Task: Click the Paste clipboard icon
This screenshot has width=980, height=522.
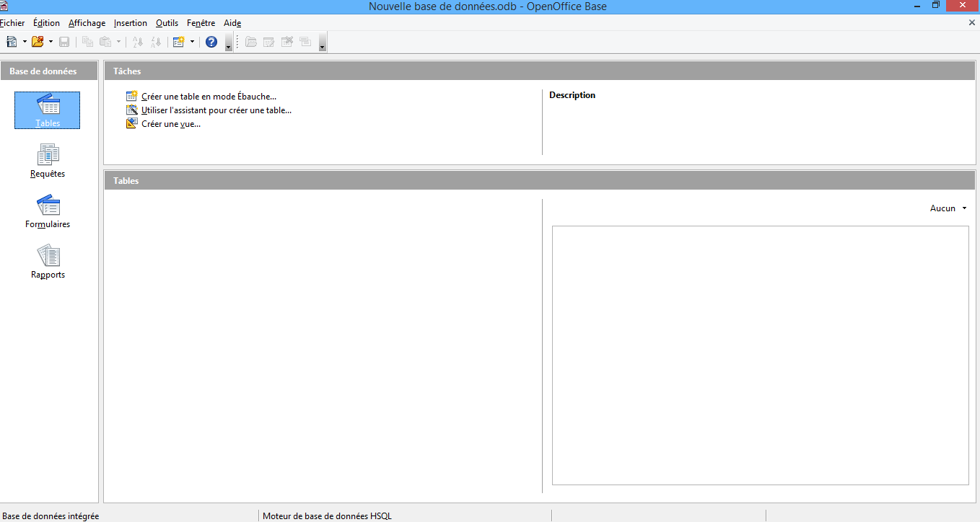Action: point(105,42)
